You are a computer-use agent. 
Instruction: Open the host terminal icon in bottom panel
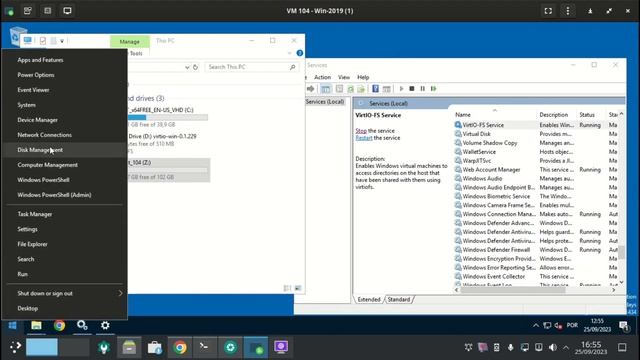(204, 347)
